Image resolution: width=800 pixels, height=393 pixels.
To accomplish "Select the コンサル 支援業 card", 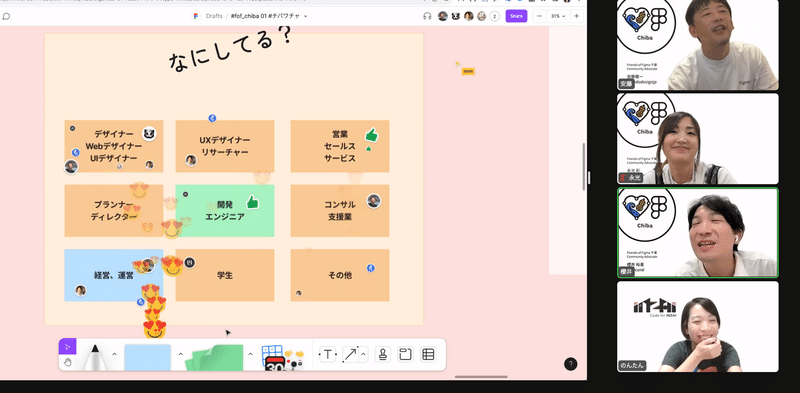I will point(340,210).
